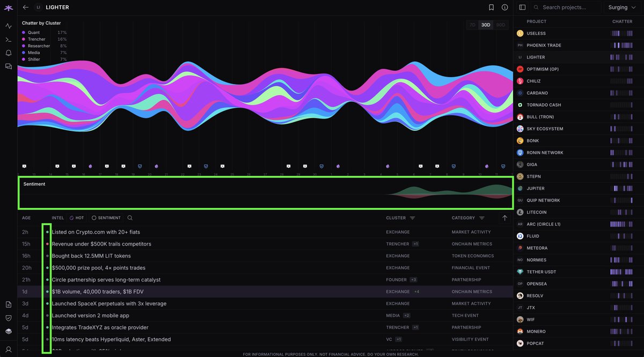Screen dimensions: 644x357
Task: Bookmark the LIGHTER project
Action: 491,8
